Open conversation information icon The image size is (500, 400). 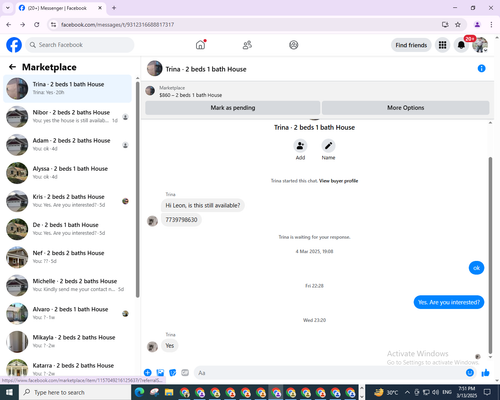tap(481, 68)
